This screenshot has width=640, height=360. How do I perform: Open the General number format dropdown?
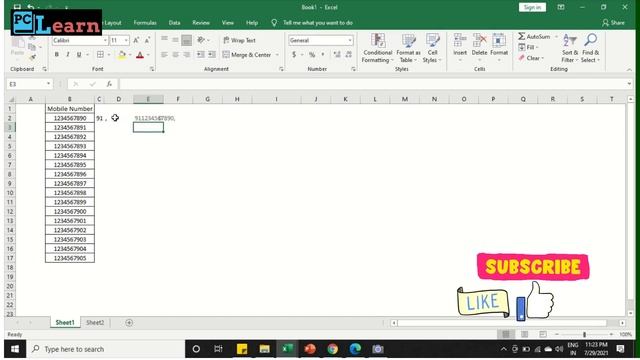coord(350,40)
